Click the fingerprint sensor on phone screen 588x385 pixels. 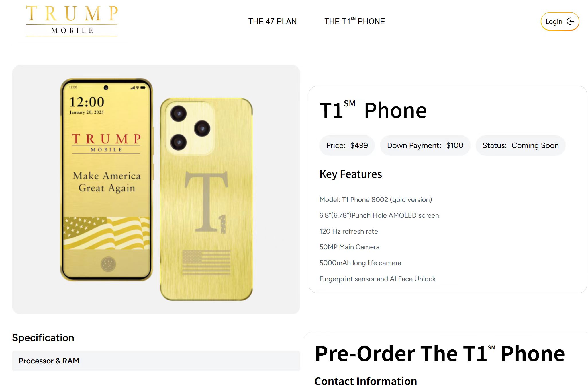[108, 264]
